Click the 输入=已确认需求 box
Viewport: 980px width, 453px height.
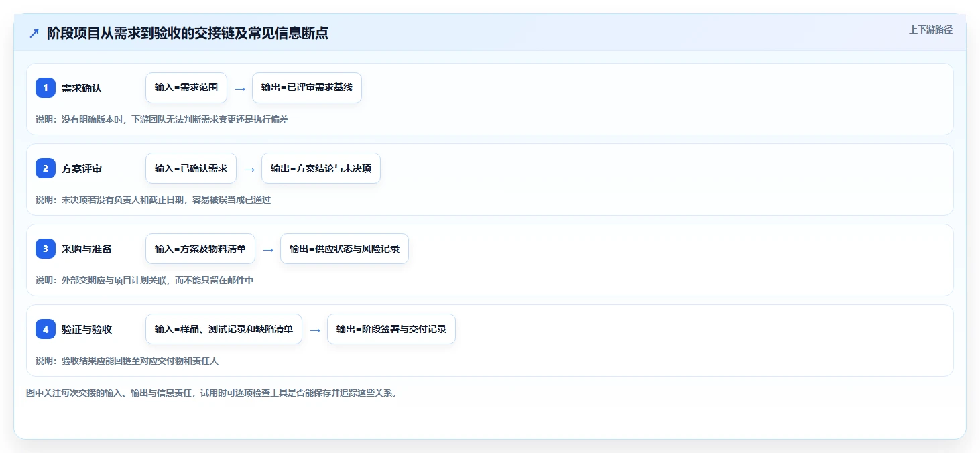[191, 168]
